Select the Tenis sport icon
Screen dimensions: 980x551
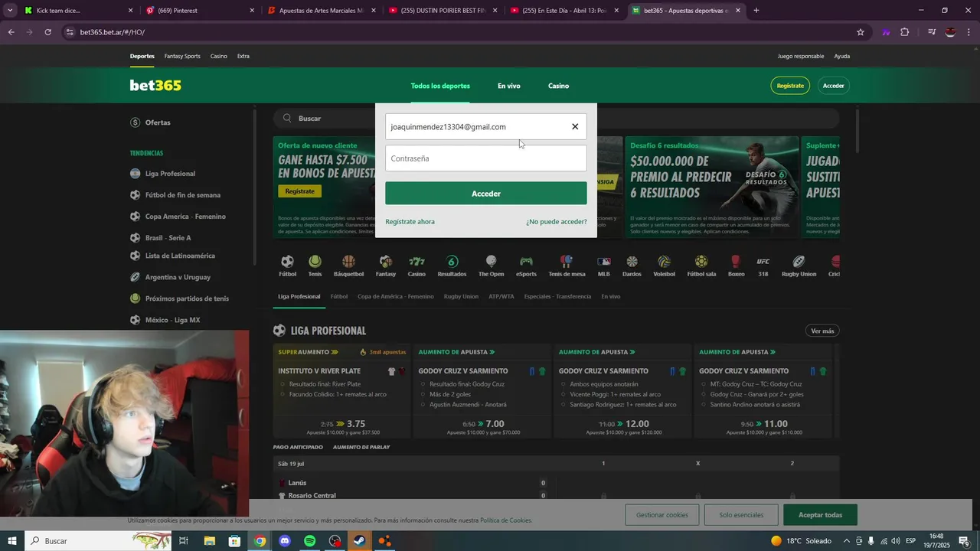315,266
